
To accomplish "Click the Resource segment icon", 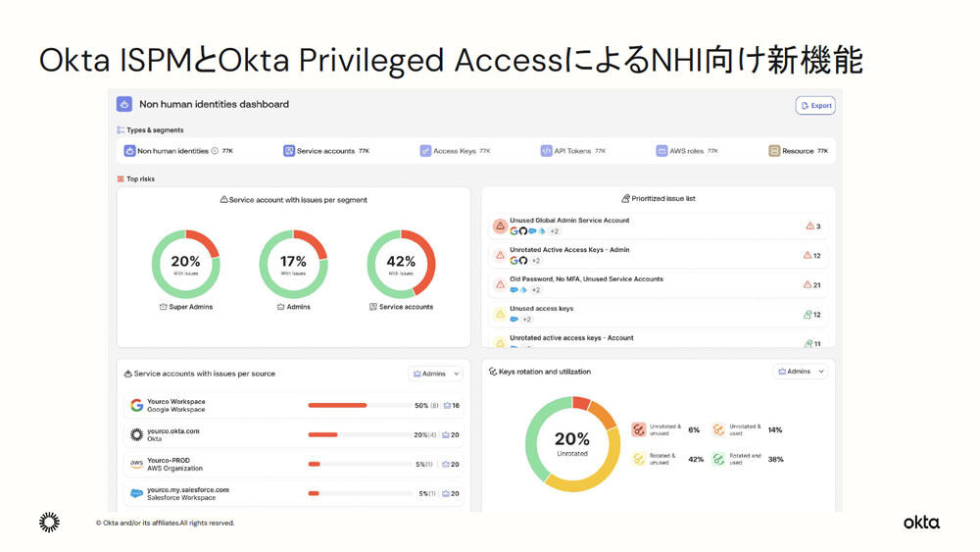I will click(774, 151).
